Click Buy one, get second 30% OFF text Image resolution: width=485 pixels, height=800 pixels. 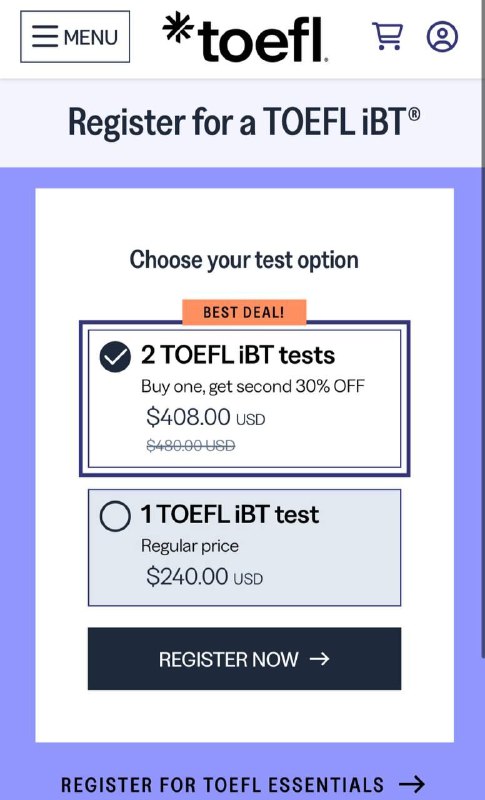[253, 386]
